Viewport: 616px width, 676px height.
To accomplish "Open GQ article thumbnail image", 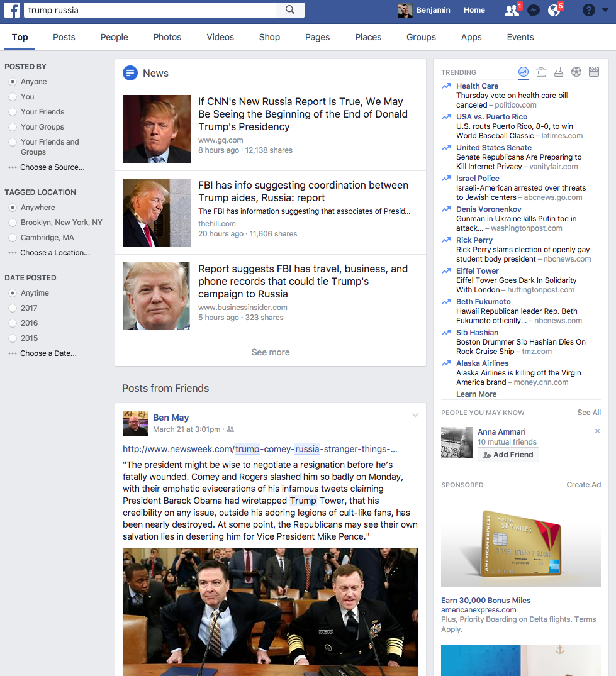I will click(x=157, y=129).
